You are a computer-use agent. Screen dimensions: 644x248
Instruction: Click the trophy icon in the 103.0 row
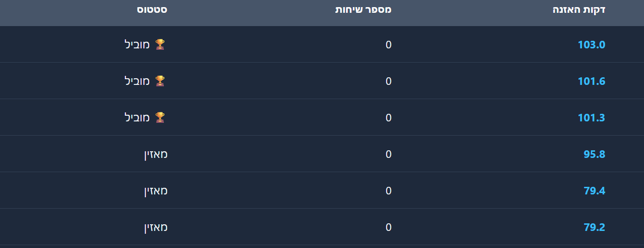(160, 45)
